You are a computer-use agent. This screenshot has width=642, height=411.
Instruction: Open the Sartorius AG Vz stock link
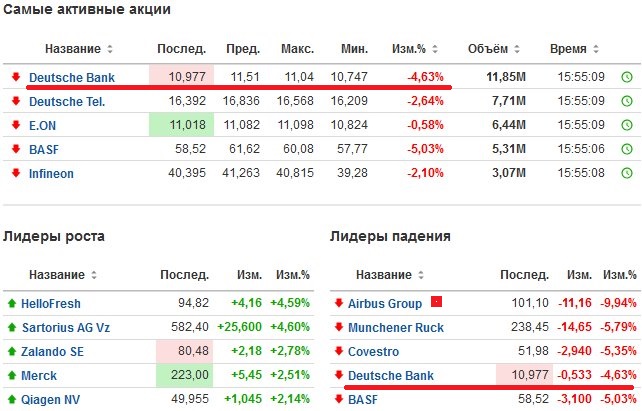(66, 327)
